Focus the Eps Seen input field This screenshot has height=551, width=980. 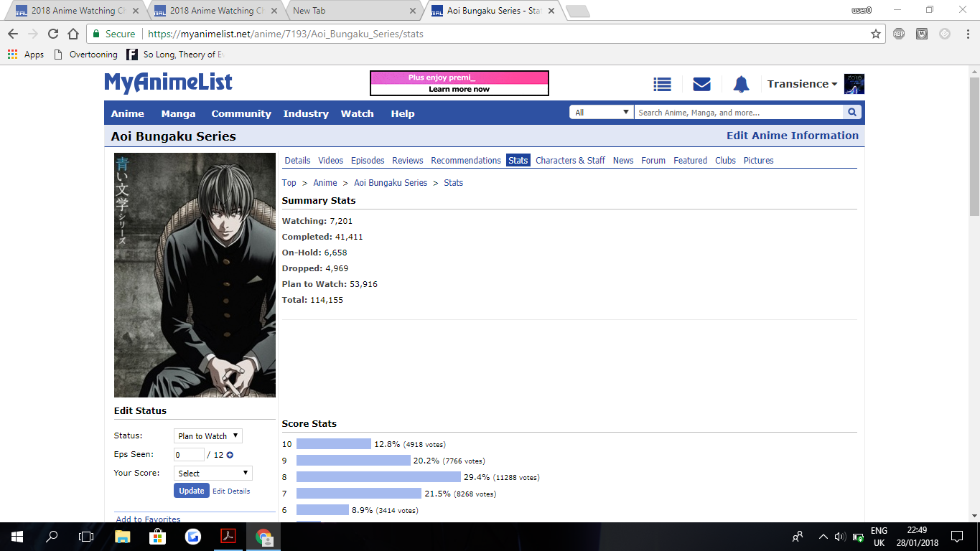189,454
